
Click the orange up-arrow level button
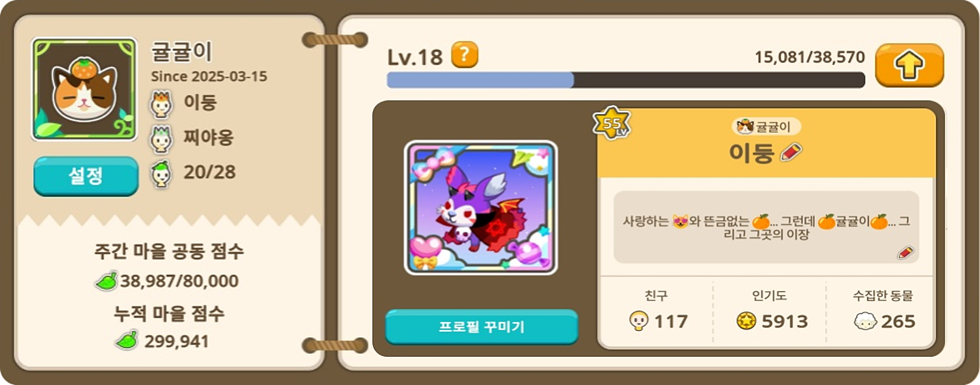[x=909, y=65]
